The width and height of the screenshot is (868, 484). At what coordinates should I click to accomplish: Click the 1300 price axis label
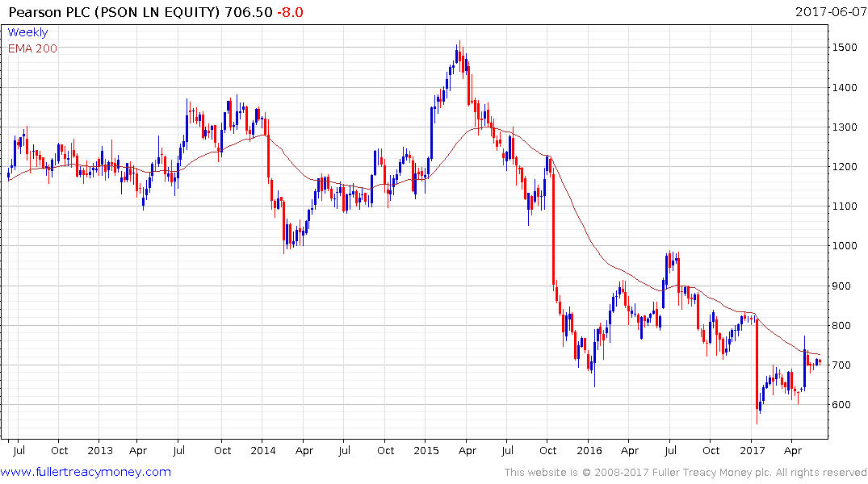(x=845, y=127)
